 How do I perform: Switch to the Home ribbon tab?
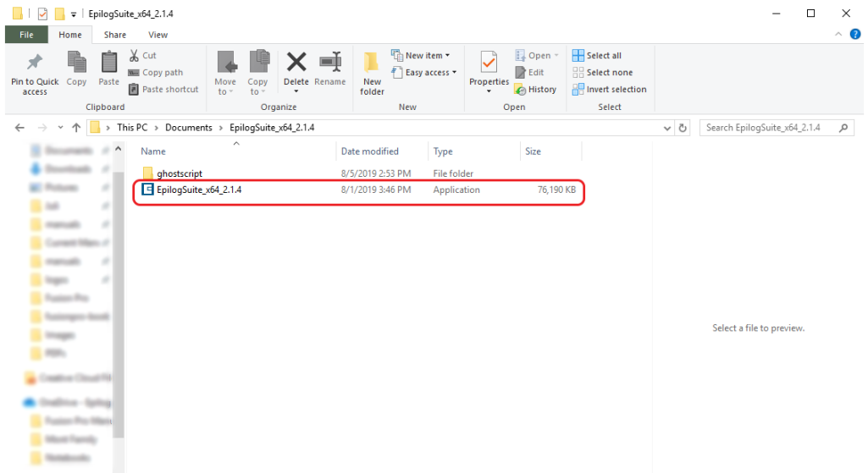coord(70,35)
